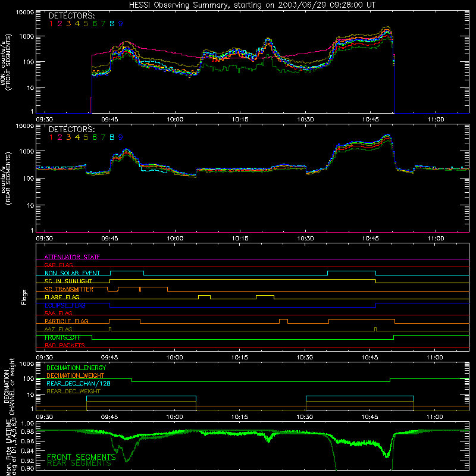Pick detector 3 in rear segments legend

[x=68, y=137]
